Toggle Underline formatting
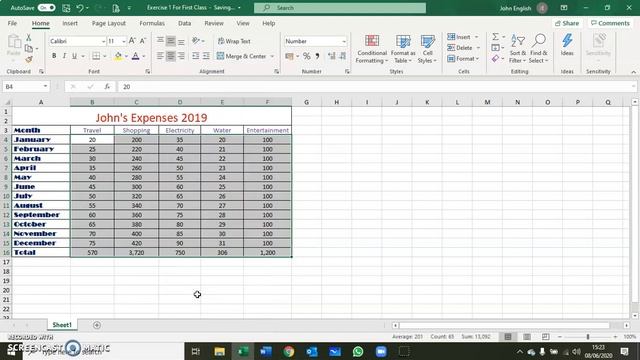 tap(74, 56)
